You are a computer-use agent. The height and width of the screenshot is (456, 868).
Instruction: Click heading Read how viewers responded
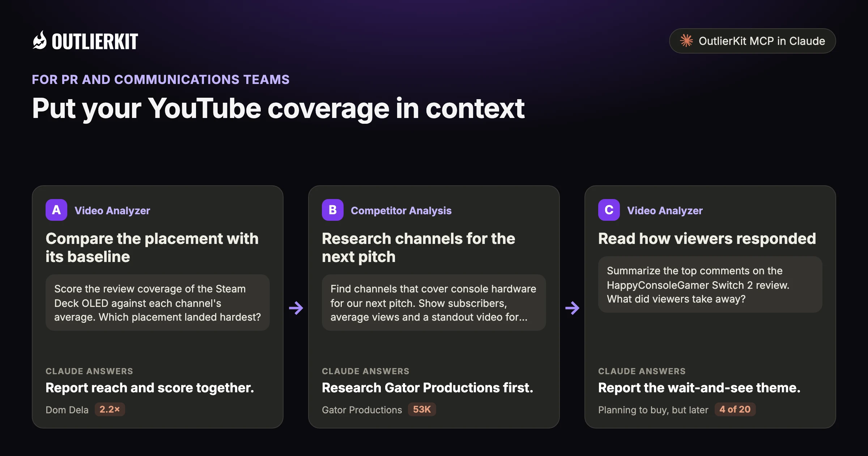(x=707, y=239)
